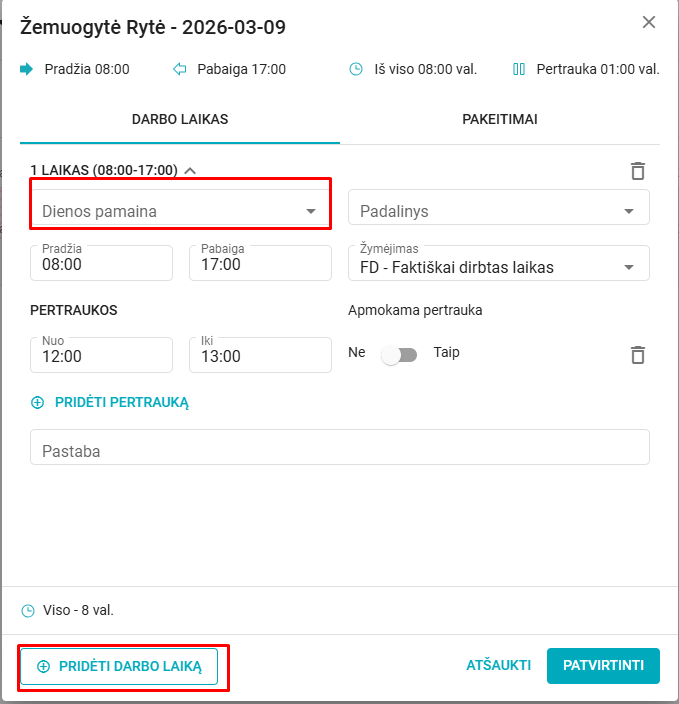Image resolution: width=679 pixels, height=704 pixels.
Task: Click the clock icon next to Viso - 8 val.
Action: (x=27, y=610)
